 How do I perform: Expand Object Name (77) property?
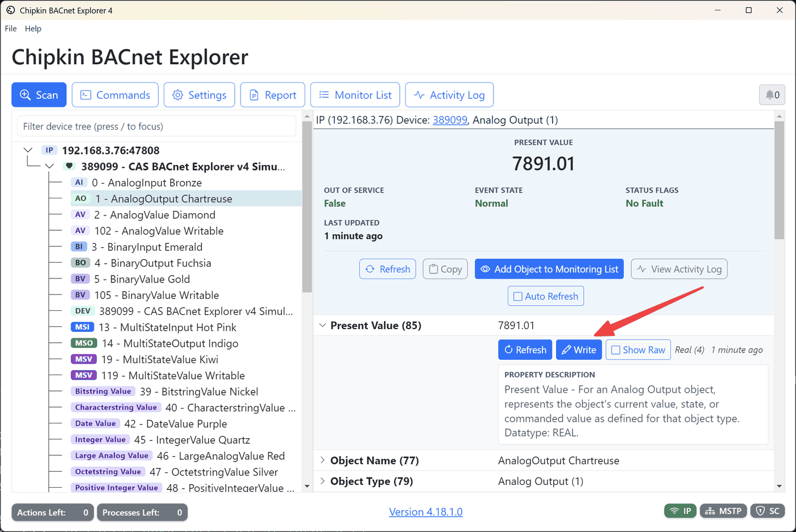click(x=322, y=460)
